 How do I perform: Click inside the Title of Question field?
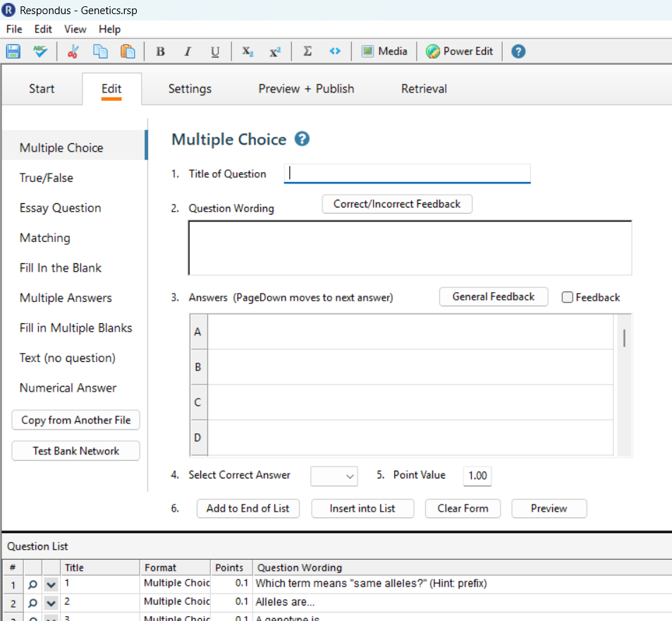(x=407, y=173)
